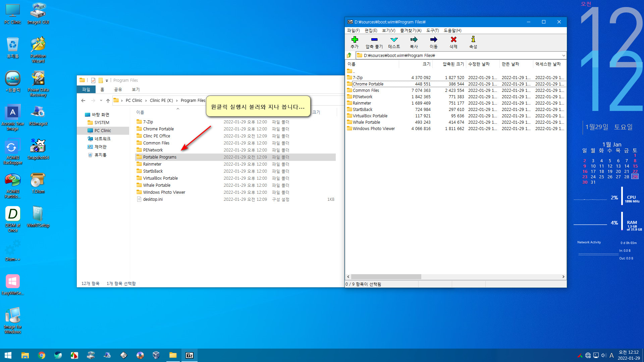The height and width of the screenshot is (362, 644).
Task: Expand the Clinic PE (X:) breadcrumb chevron
Action: pos(177,101)
